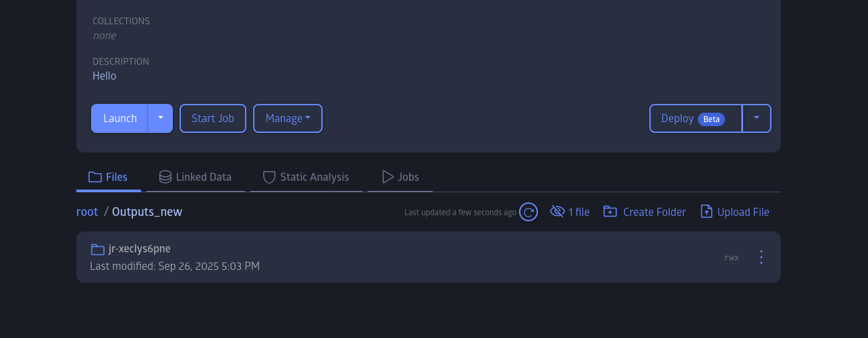
Task: Switch to the Files tab
Action: 109,177
